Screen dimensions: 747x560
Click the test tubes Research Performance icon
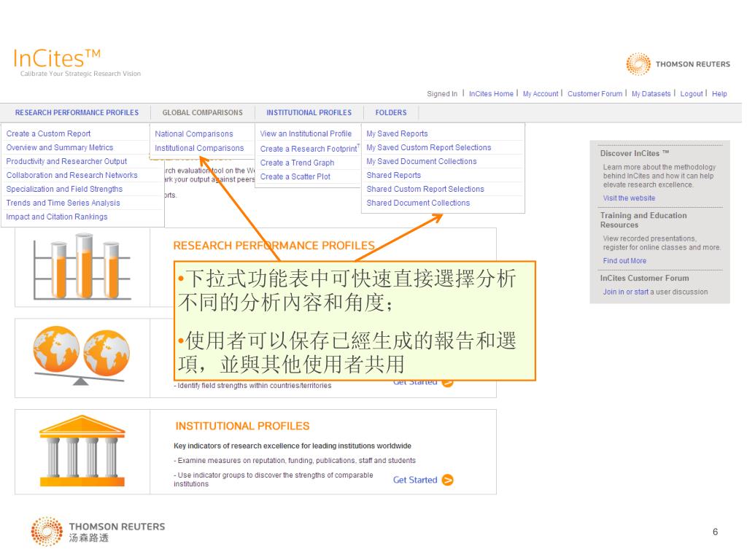click(x=82, y=267)
